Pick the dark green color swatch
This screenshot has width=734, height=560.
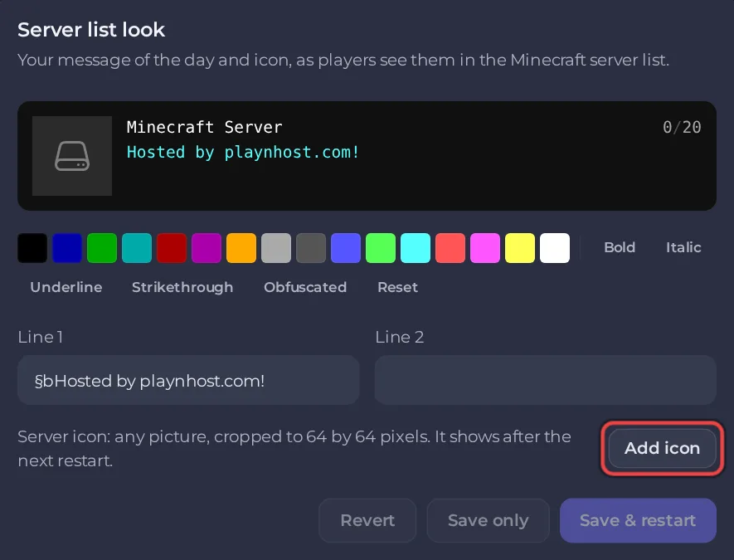[102, 248]
